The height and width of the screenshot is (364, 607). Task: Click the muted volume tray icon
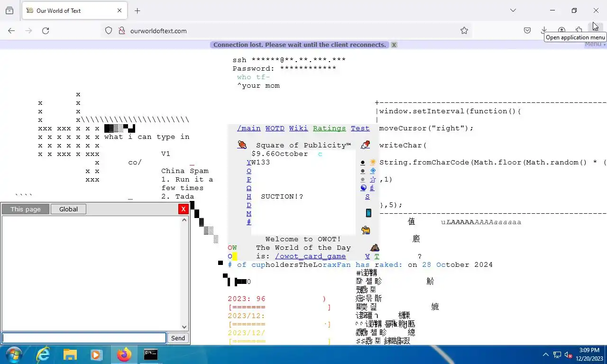point(568,355)
